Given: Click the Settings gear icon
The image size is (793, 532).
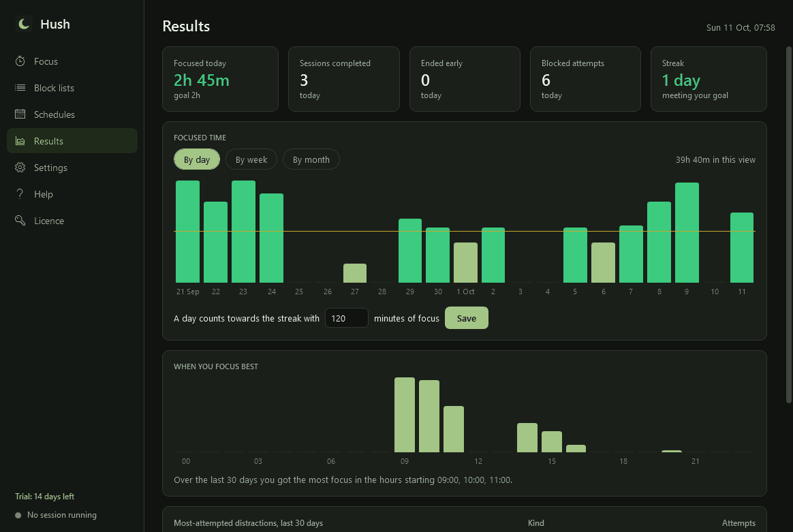Looking at the screenshot, I should pyautogui.click(x=20, y=168).
